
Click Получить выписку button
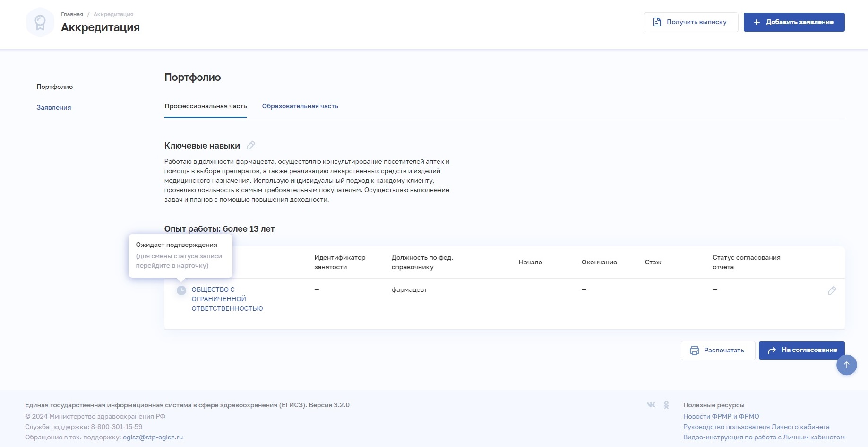(x=691, y=22)
